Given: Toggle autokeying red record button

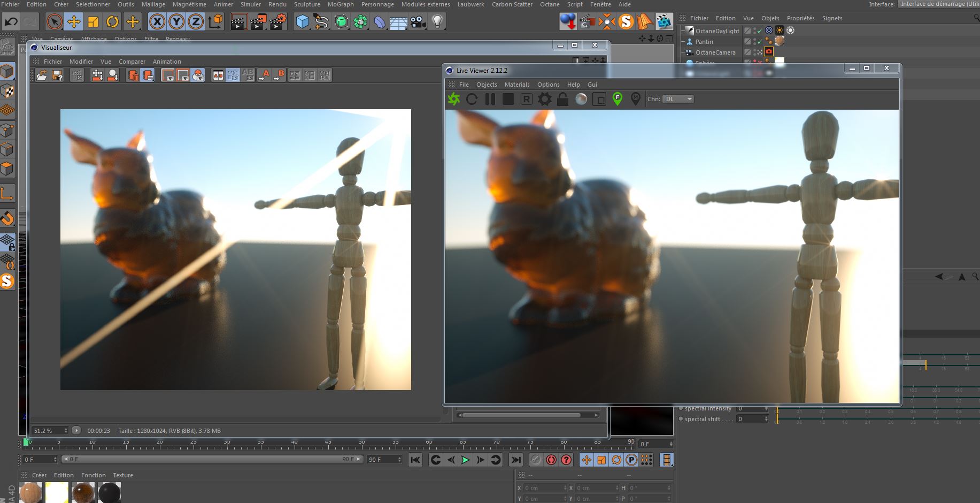Looking at the screenshot, I should (551, 460).
